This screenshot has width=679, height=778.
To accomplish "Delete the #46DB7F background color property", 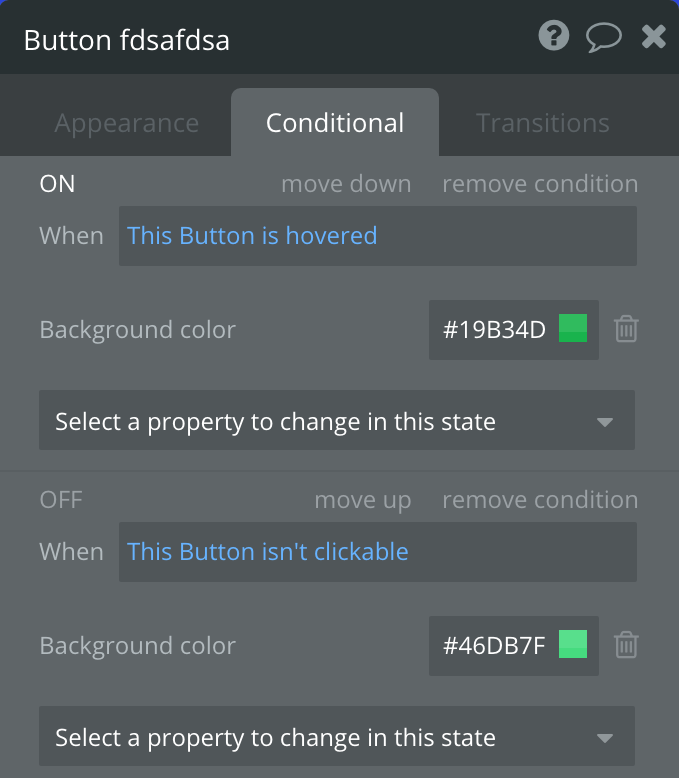I will [626, 645].
